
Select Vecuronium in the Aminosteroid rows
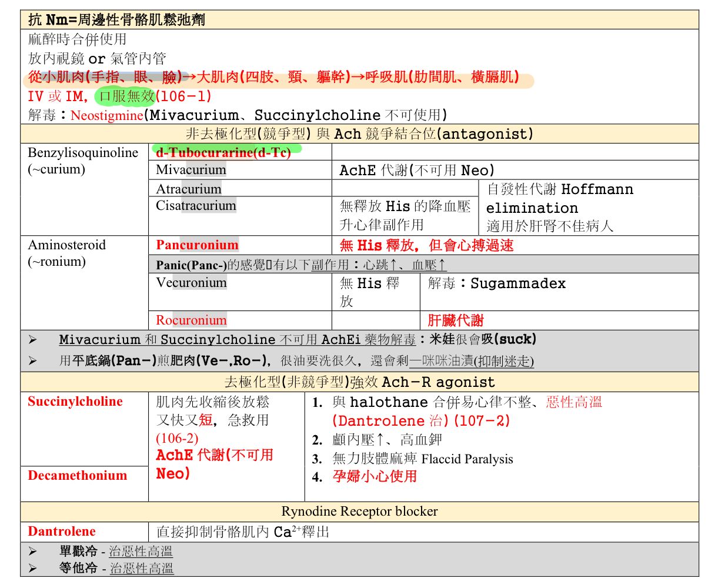click(x=191, y=283)
